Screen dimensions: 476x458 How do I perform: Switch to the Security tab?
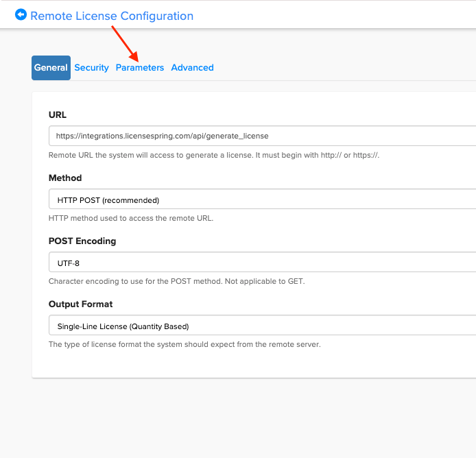(91, 68)
